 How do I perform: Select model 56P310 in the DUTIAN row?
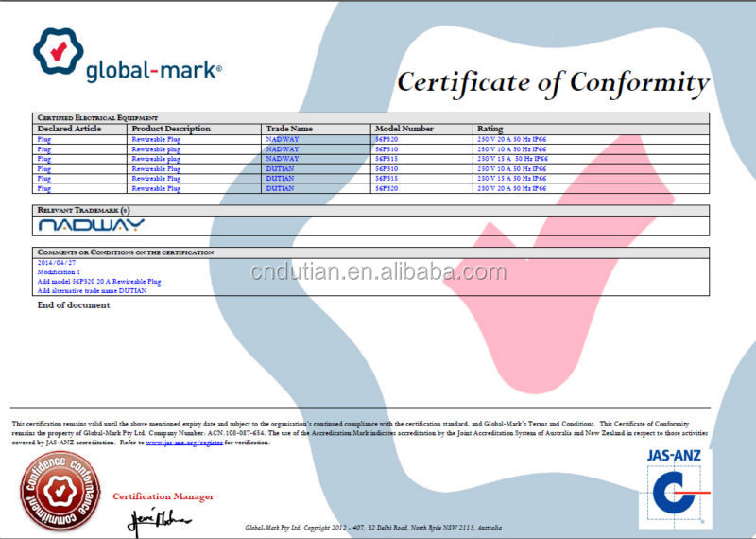point(387,169)
